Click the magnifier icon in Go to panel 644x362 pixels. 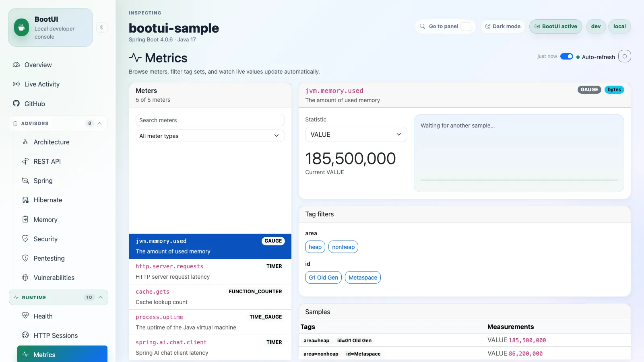pos(423,26)
